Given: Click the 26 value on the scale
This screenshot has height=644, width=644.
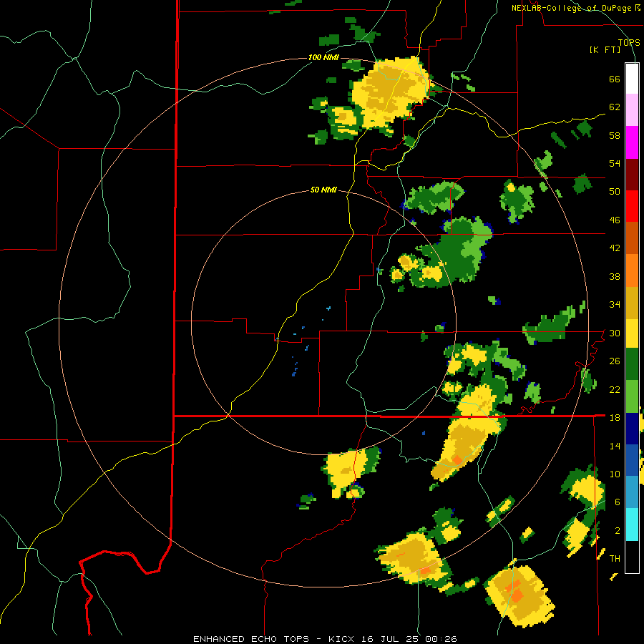Looking at the screenshot, I should click(x=615, y=361).
